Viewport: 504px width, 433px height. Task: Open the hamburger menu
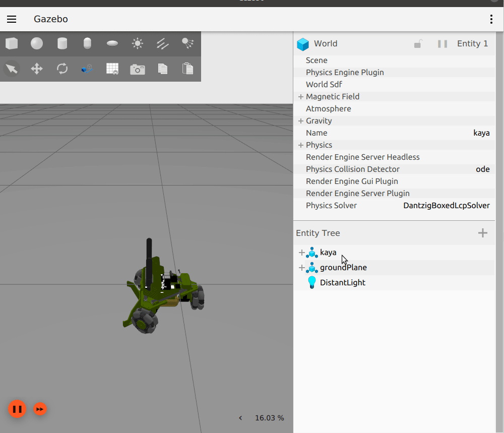pyautogui.click(x=12, y=19)
